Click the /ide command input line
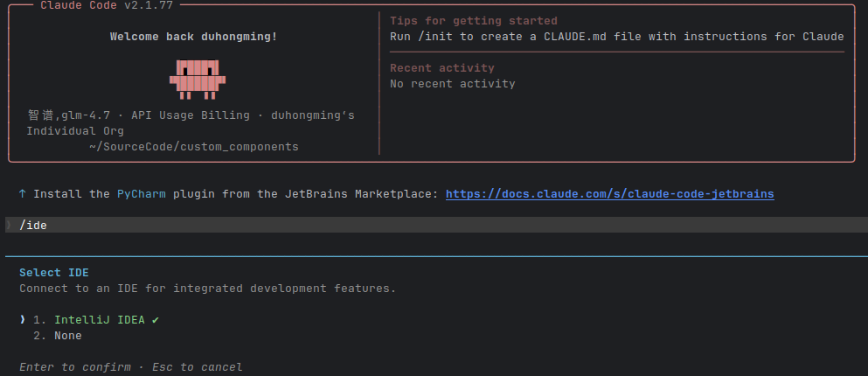868x376 pixels. pyautogui.click(x=436, y=225)
